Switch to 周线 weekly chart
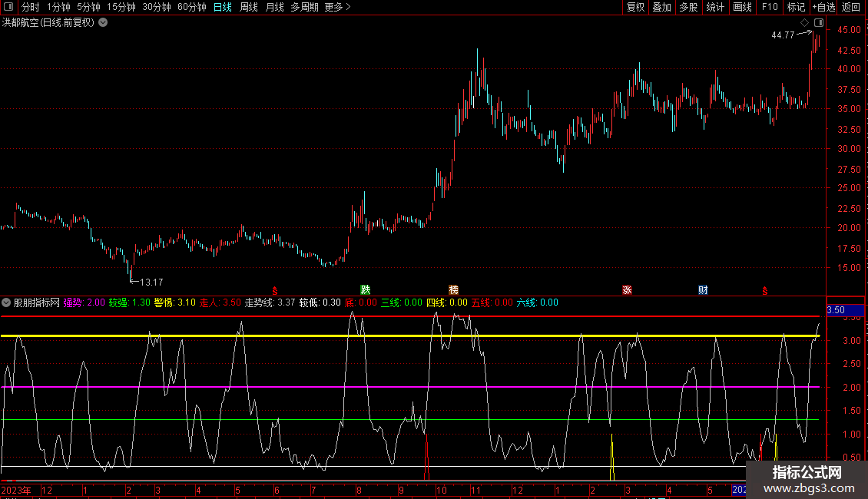Screen dimensions: 868x499 pyautogui.click(x=249, y=7)
